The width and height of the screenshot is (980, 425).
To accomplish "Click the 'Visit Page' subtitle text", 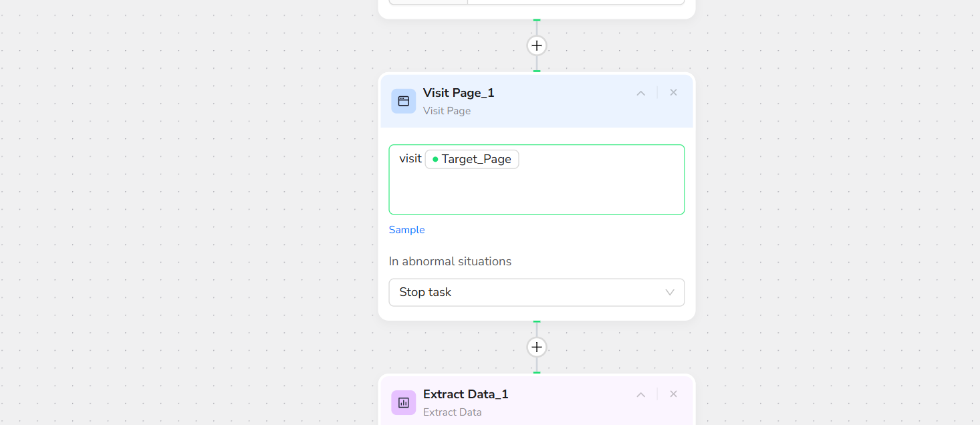I will [x=447, y=111].
